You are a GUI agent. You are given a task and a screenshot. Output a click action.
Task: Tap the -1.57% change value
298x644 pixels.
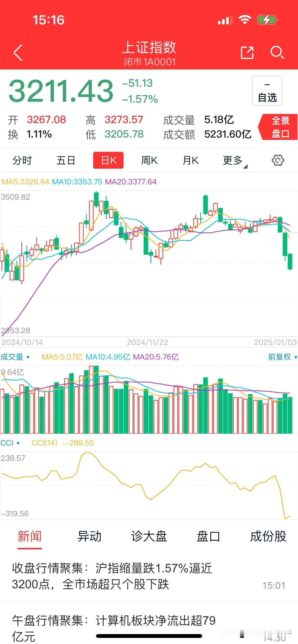pyautogui.click(x=140, y=99)
